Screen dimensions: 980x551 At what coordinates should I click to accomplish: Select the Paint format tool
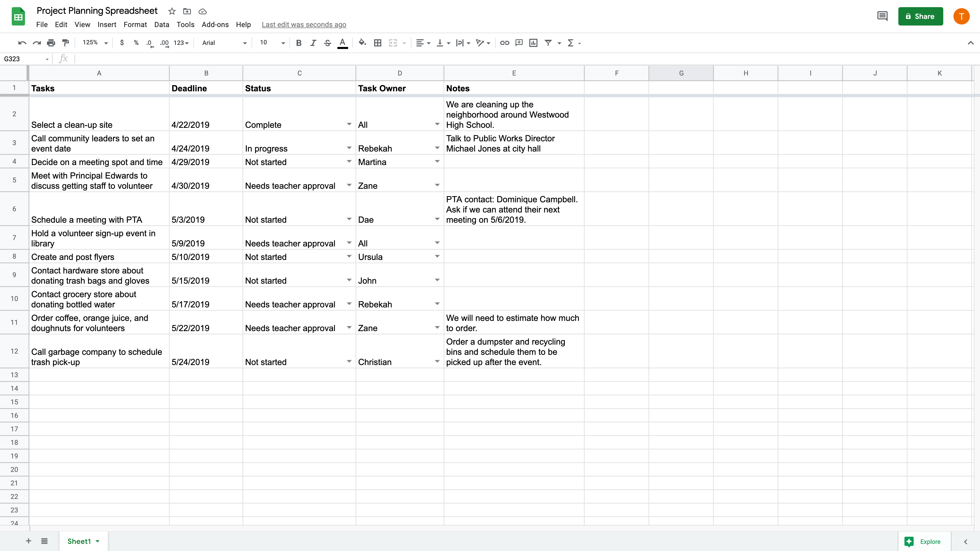pyautogui.click(x=65, y=43)
